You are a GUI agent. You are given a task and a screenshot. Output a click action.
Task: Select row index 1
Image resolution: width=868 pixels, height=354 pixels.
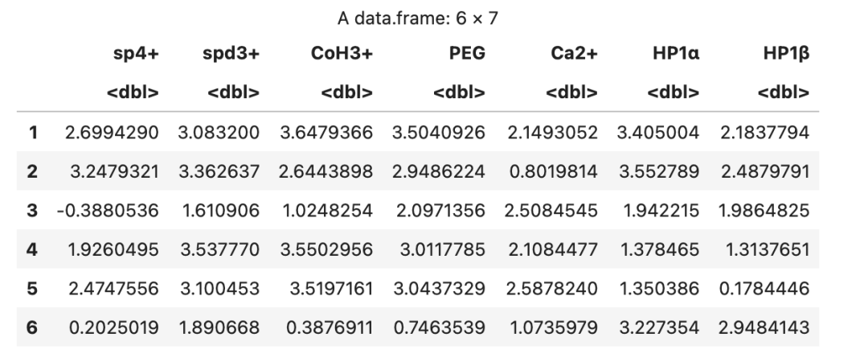(x=33, y=133)
